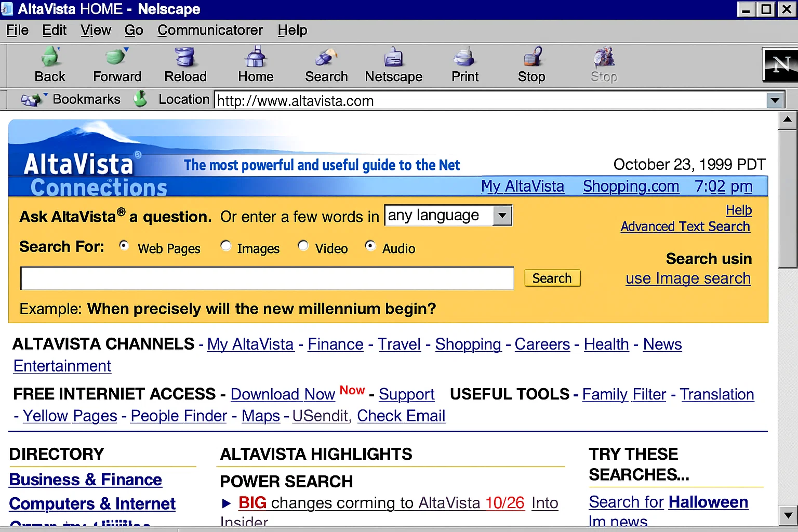Image resolution: width=798 pixels, height=532 pixels.
Task: Expand the any language dropdown
Action: [502, 216]
